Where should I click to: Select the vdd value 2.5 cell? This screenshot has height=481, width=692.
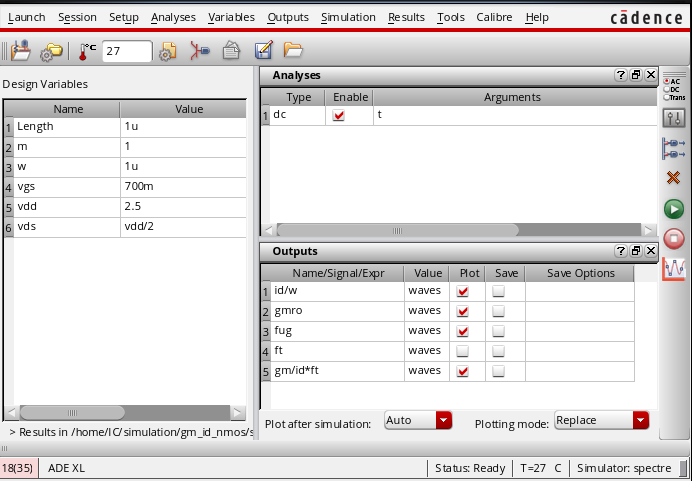tap(183, 207)
